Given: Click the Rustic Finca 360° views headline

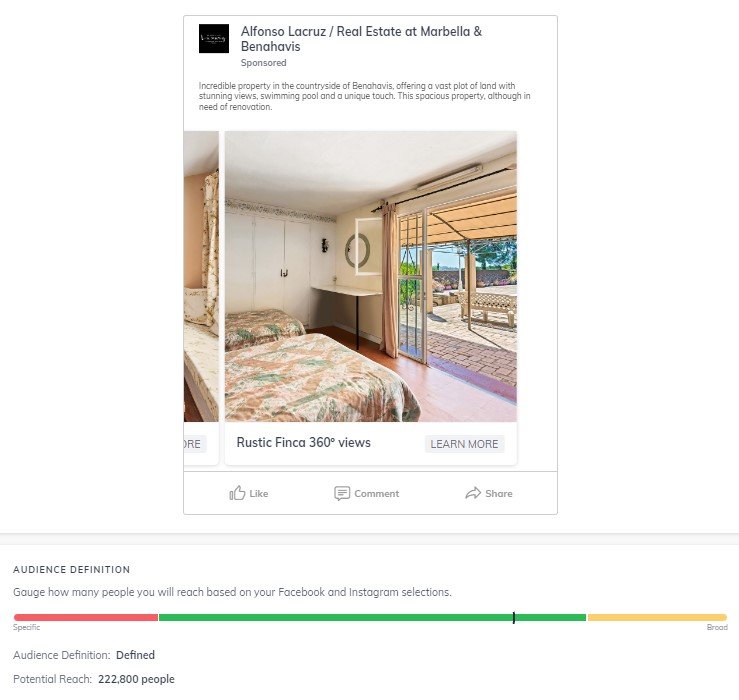Looking at the screenshot, I should coord(304,443).
